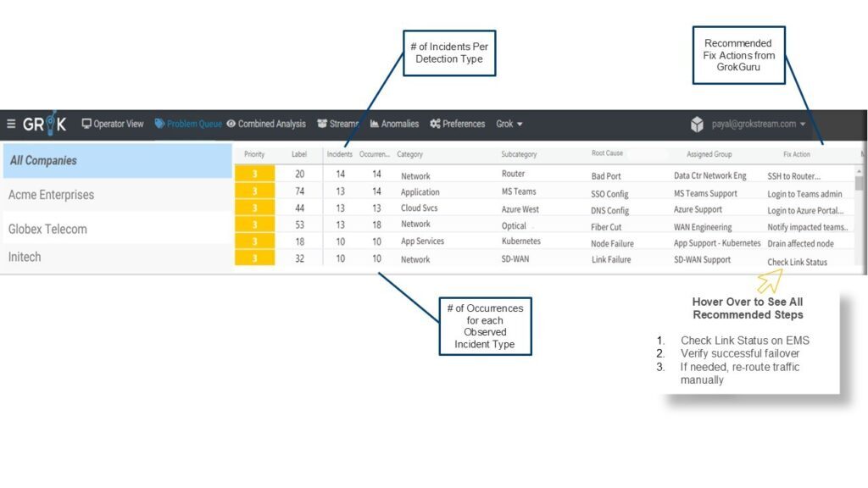Viewport: 868px width, 488px height.
Task: Click Azure Support assigned group
Action: tap(698, 209)
